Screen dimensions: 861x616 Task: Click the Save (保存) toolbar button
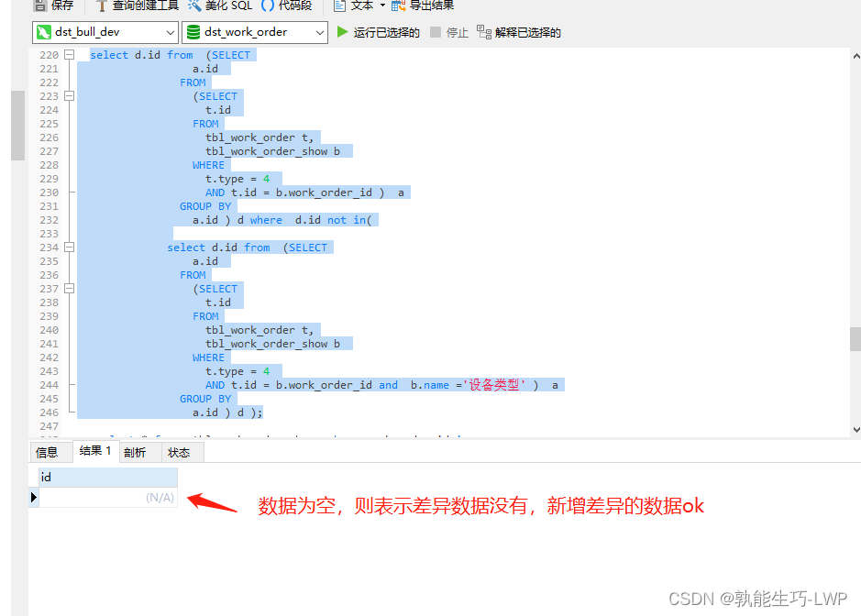[x=53, y=5]
